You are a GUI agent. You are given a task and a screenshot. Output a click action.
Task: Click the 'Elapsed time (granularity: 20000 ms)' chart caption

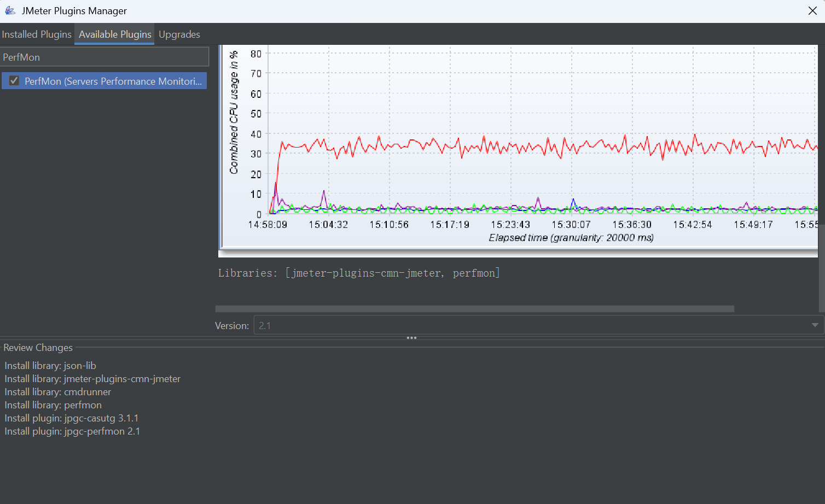pyautogui.click(x=571, y=238)
